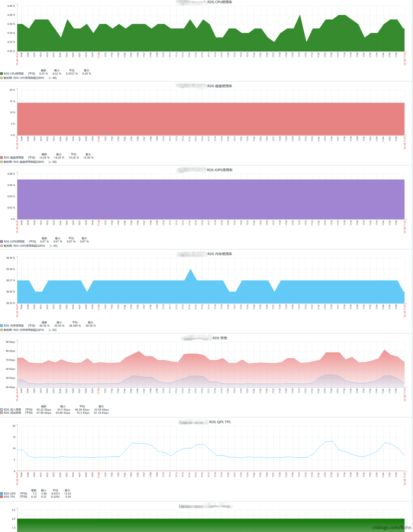This screenshot has height=532, width=413.
Task: Click the purple RDS IOPS使用率 legend swatch
Action: (x=1, y=242)
